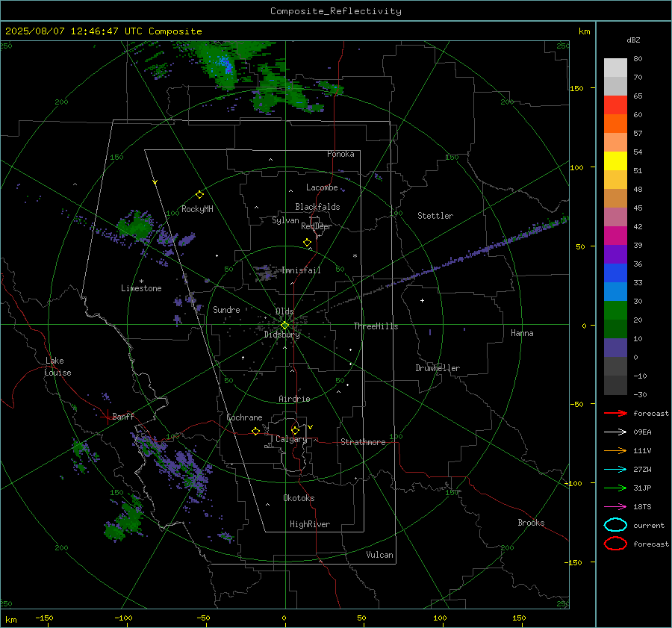Click the Innisfail city label
Image resolution: width=672 pixels, height=628 pixels.
tap(302, 270)
